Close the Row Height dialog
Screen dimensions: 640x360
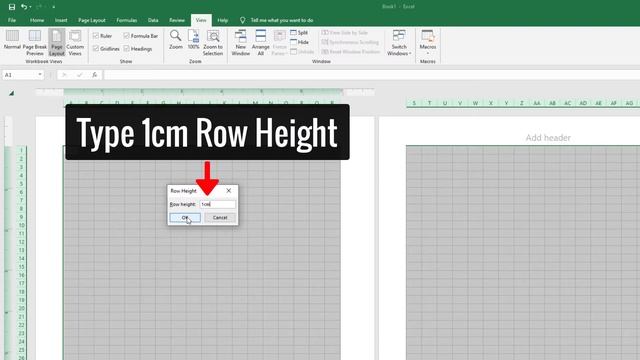(x=229, y=191)
